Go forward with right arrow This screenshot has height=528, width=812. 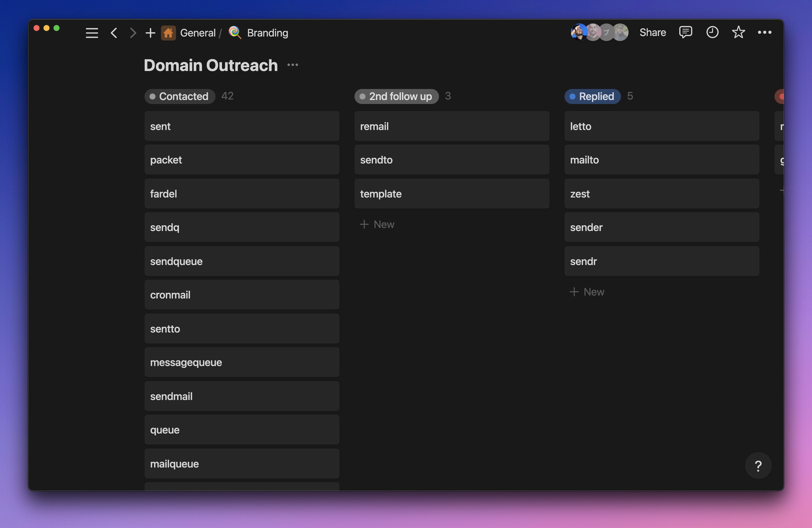[133, 33]
